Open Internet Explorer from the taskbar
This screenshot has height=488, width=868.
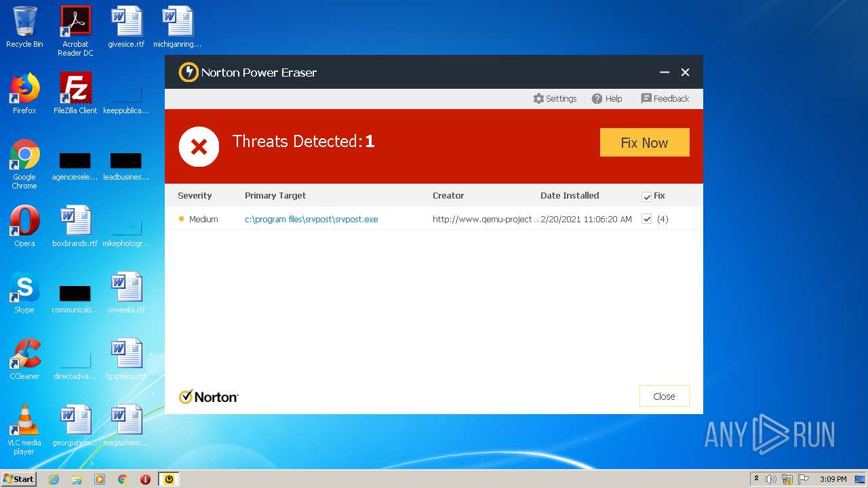(54, 479)
